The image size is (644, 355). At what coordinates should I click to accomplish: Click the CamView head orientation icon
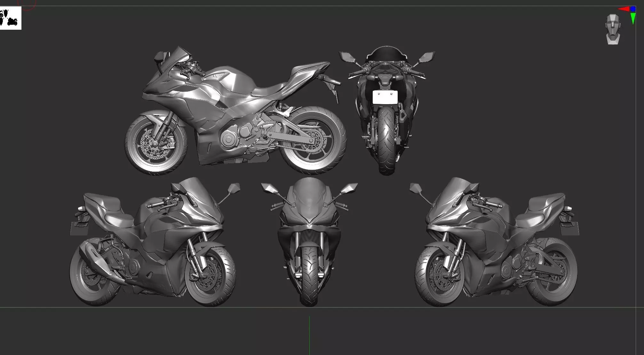coord(613,29)
